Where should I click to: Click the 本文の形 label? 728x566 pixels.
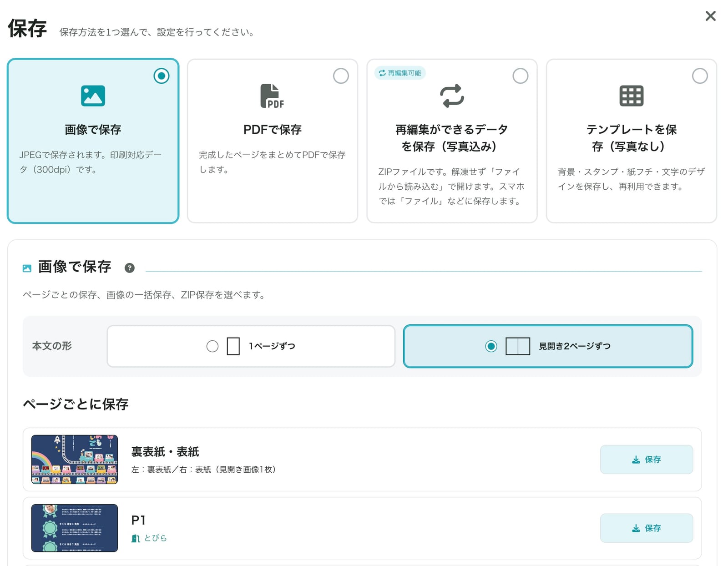[52, 346]
